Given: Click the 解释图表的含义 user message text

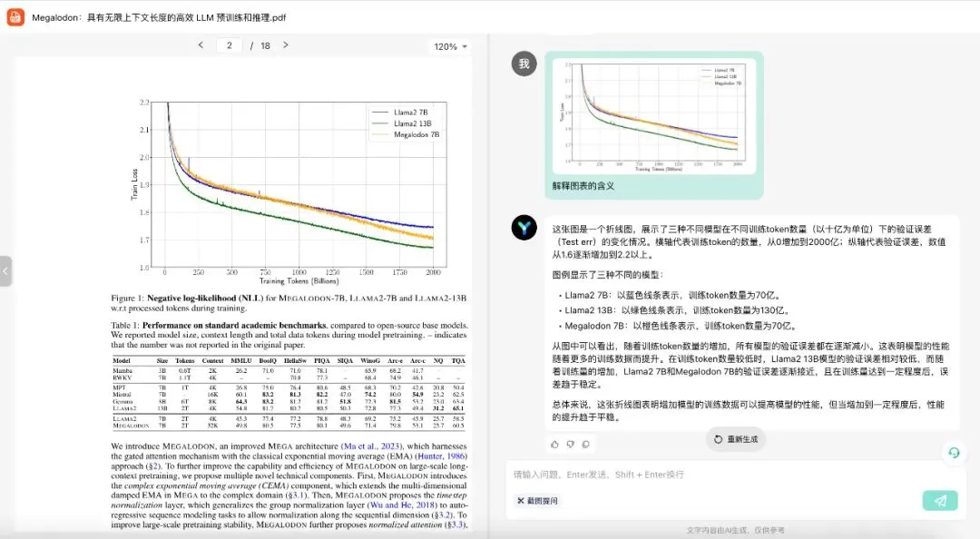Looking at the screenshot, I should (x=583, y=186).
